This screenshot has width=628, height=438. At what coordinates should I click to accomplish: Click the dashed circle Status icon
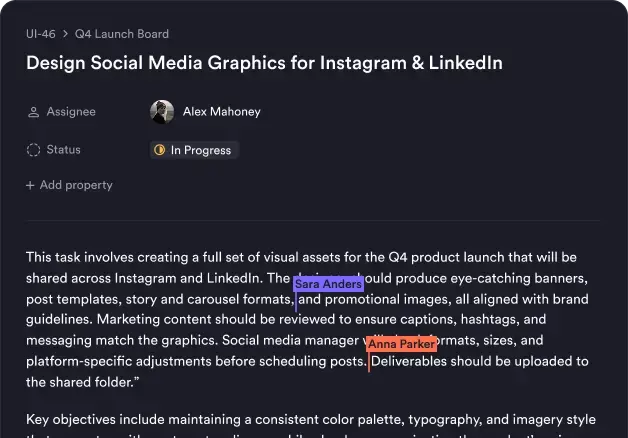(x=33, y=150)
